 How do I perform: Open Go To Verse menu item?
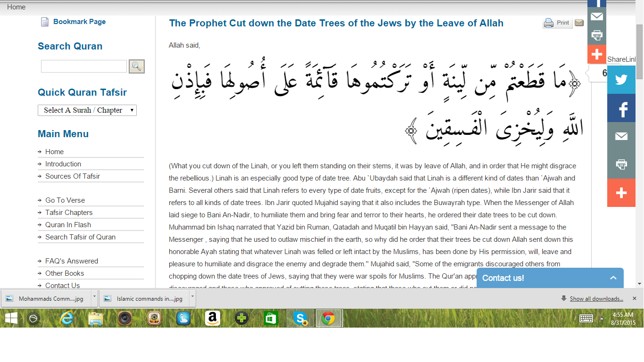tap(65, 200)
